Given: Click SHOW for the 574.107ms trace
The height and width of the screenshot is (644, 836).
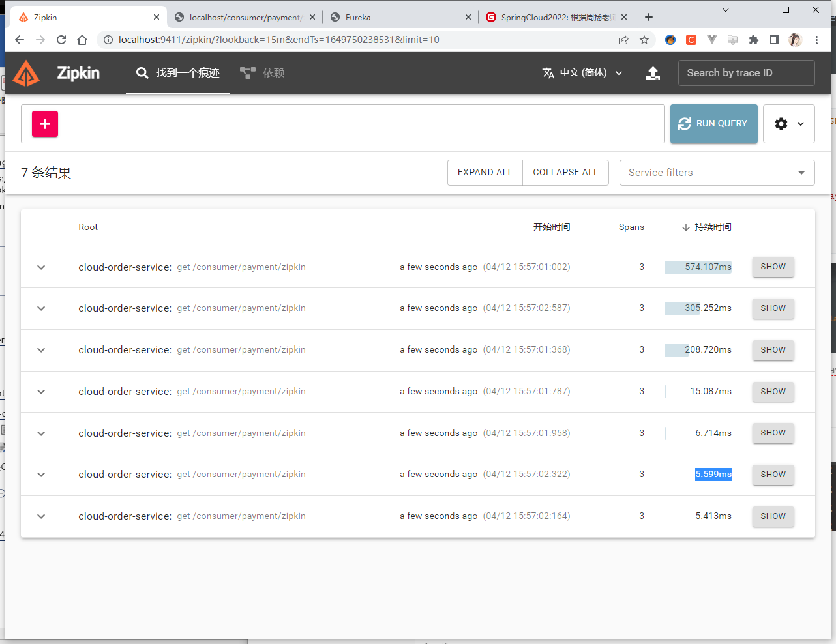Looking at the screenshot, I should pos(773,267).
